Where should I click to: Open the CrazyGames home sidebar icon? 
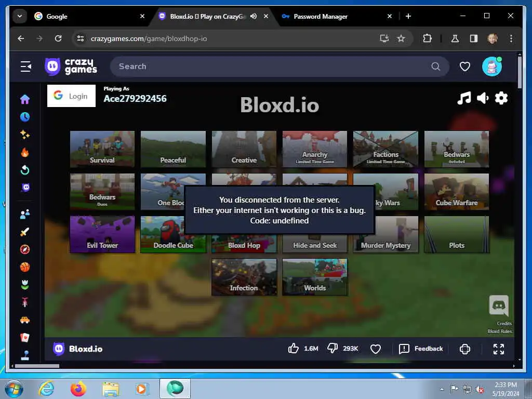point(25,99)
